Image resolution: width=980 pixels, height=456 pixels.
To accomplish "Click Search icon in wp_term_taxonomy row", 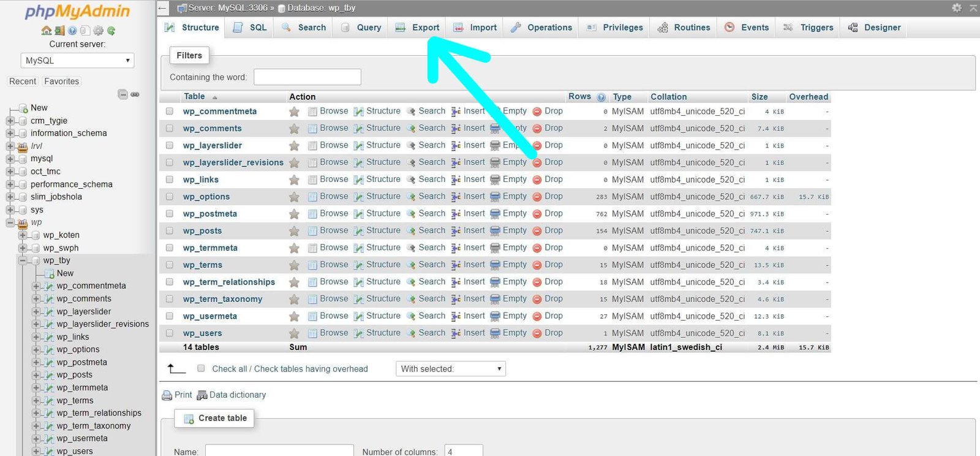I will coord(411,299).
